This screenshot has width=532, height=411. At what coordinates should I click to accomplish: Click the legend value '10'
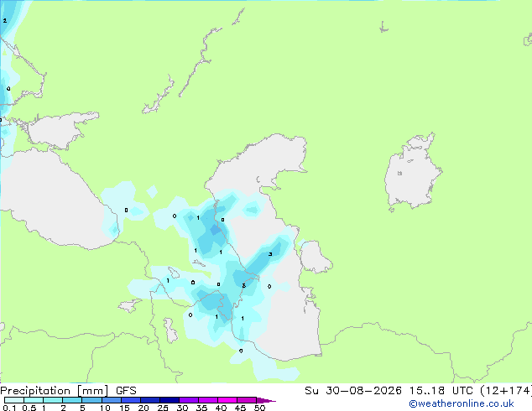click(x=105, y=408)
